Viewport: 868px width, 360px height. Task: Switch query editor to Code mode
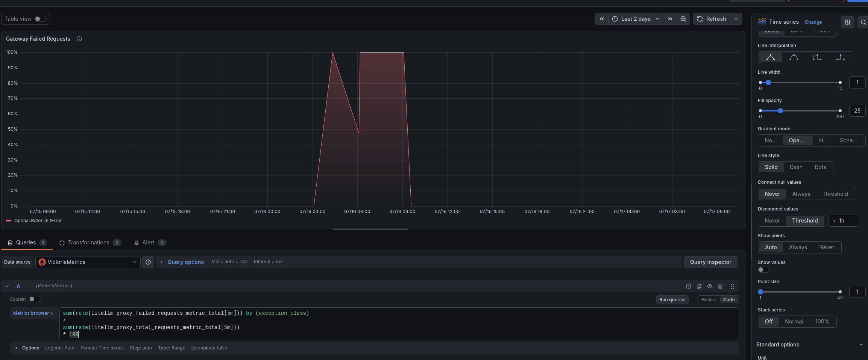pos(729,300)
